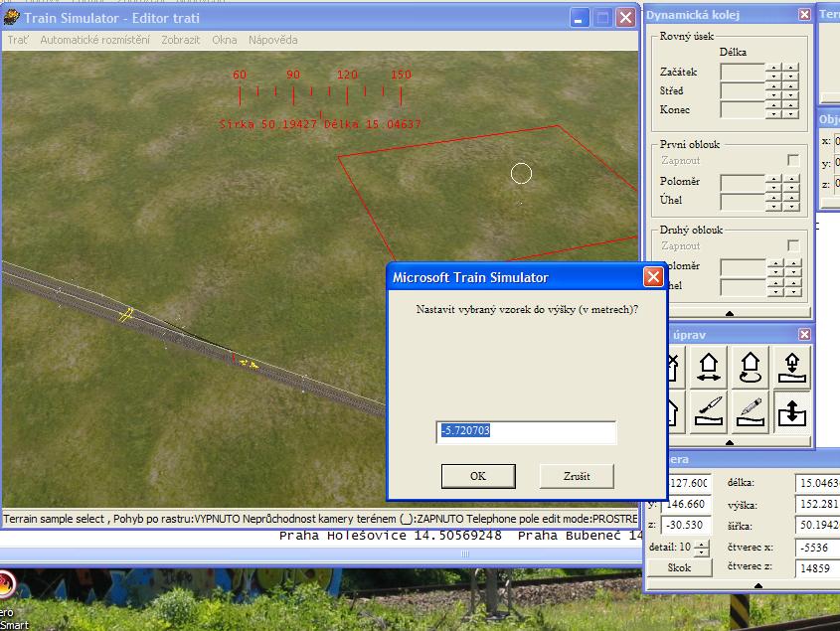Click the Train Simulator icon in title bar
Screen dimensions: 840x631
(12, 18)
